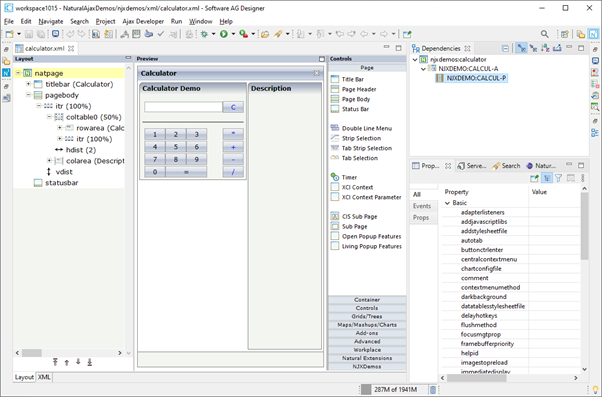Click the New wizard icon in the main toolbar

10,34
